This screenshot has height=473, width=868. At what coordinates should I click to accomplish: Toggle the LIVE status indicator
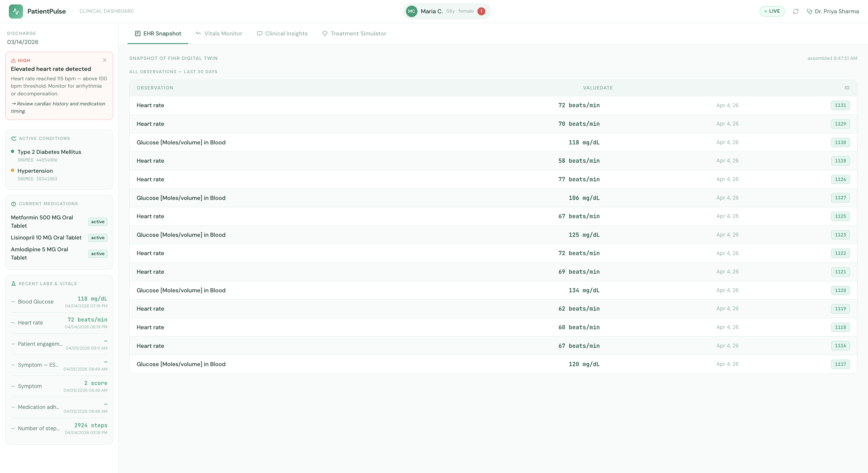pyautogui.click(x=772, y=12)
